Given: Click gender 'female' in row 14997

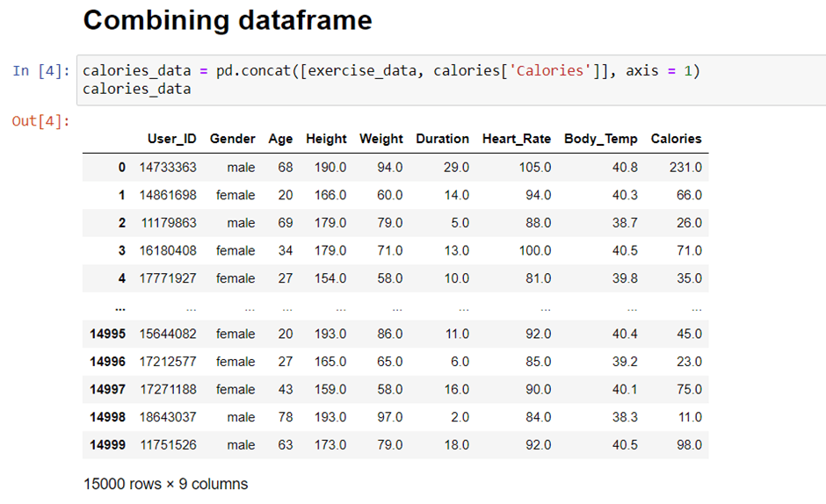Looking at the screenshot, I should coord(235,390).
